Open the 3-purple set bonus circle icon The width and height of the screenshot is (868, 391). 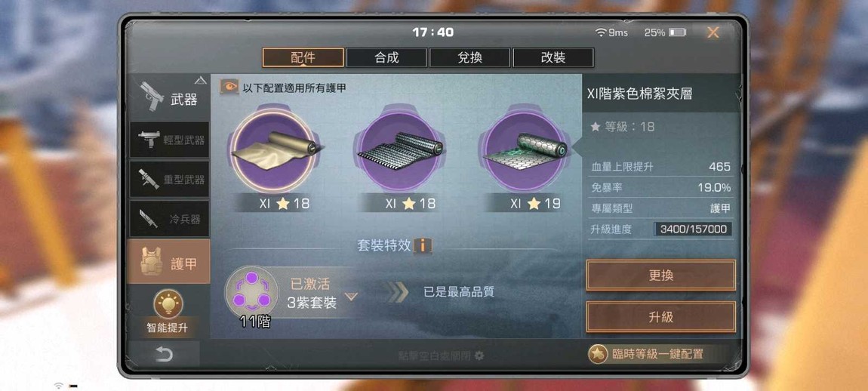(251, 292)
